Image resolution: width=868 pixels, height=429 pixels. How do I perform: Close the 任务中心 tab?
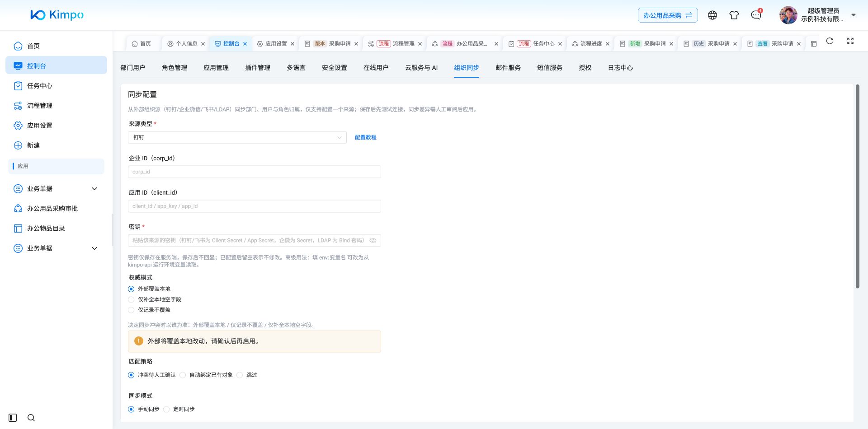(x=560, y=44)
